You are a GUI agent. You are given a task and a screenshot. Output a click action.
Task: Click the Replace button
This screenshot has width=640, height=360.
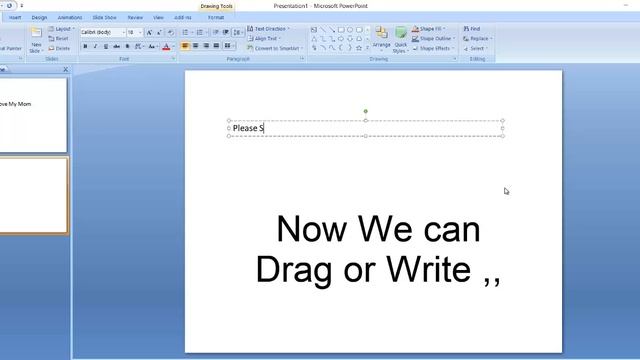(478, 38)
